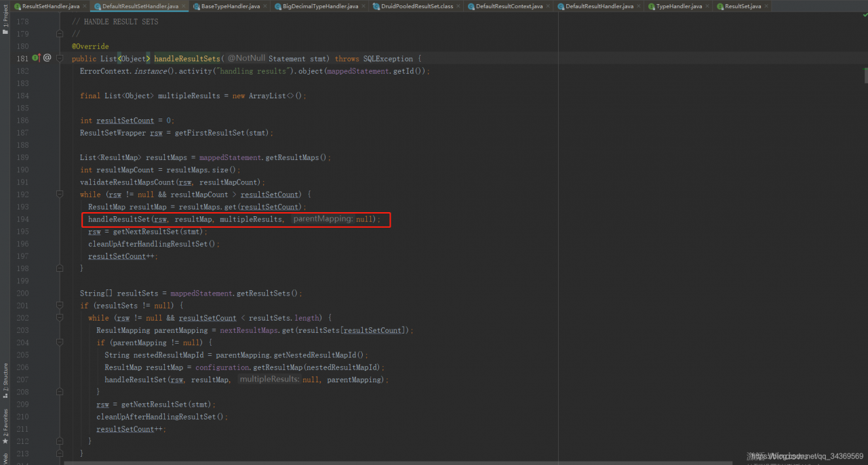Collapse the nested while loop at line 202
The image size is (868, 465).
coord(60,318)
